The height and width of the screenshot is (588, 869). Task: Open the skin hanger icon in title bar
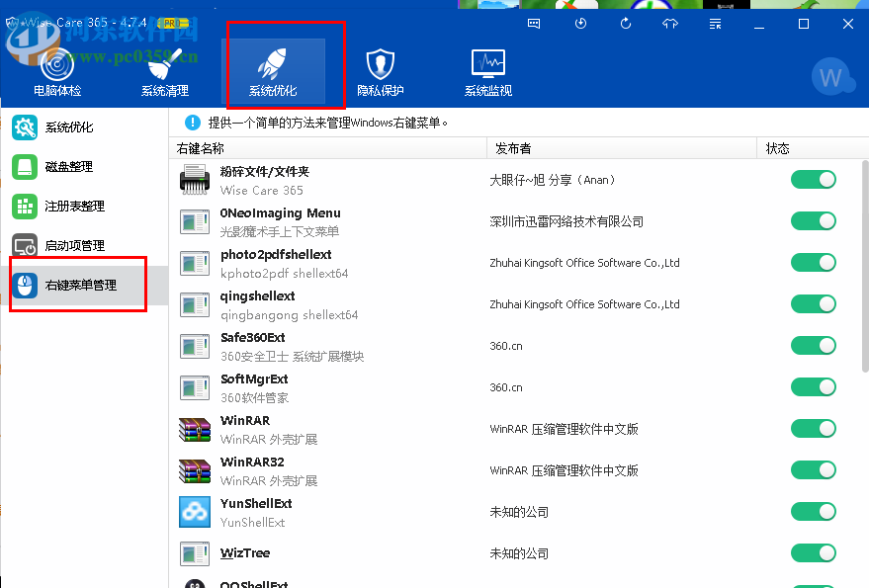tap(670, 24)
